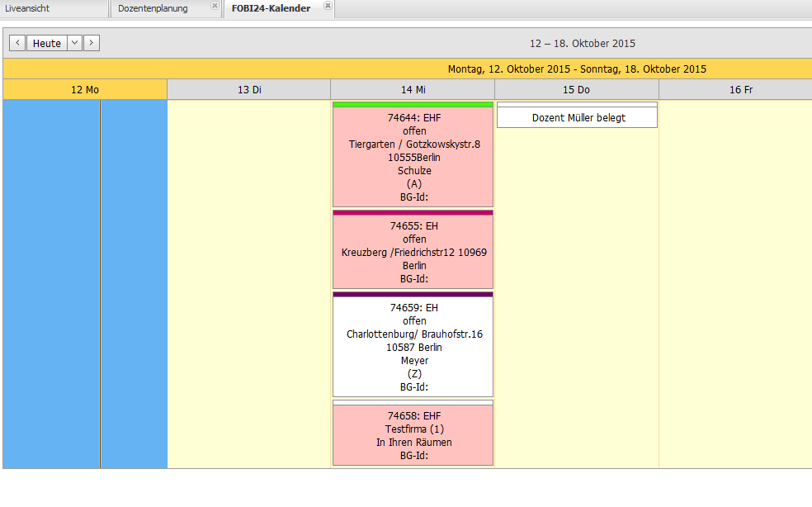The height and width of the screenshot is (507, 812).
Task: Select the Dozent Müller belegt entry
Action: [x=578, y=118]
